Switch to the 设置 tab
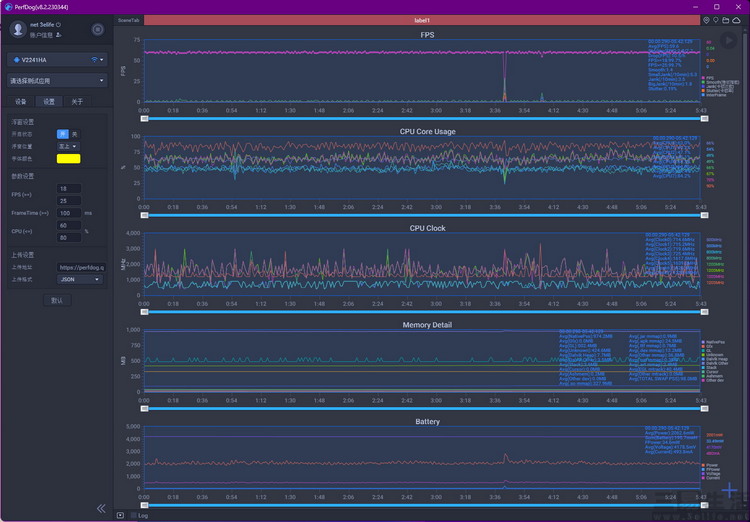 tap(49, 101)
